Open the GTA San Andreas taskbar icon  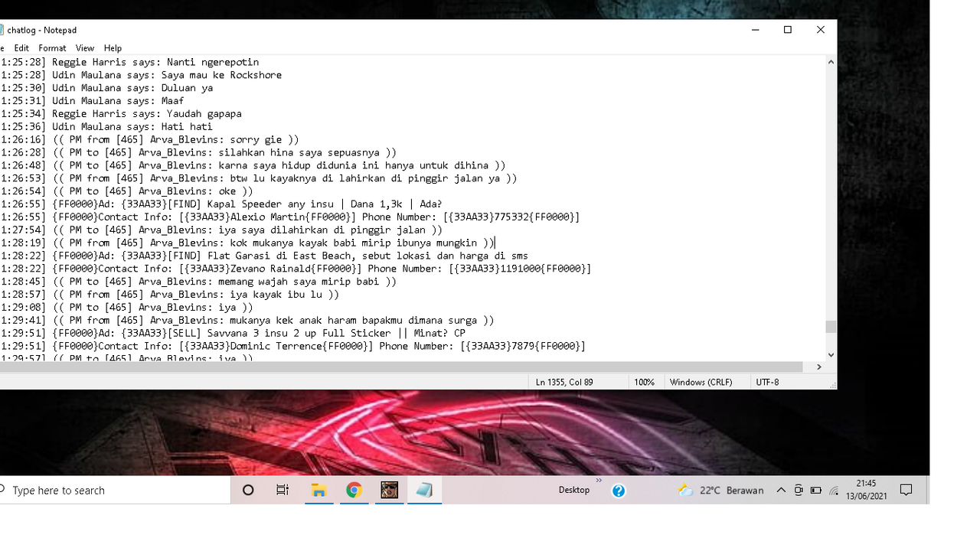[390, 491]
